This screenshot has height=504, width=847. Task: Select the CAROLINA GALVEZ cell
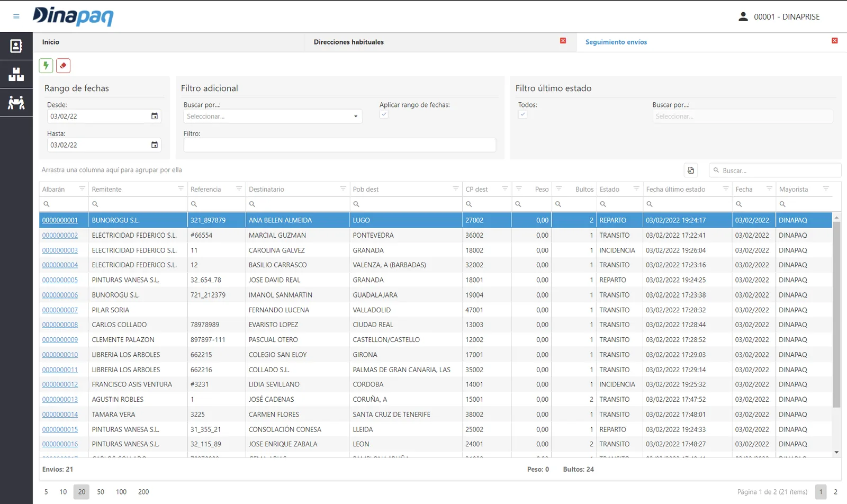click(x=298, y=250)
